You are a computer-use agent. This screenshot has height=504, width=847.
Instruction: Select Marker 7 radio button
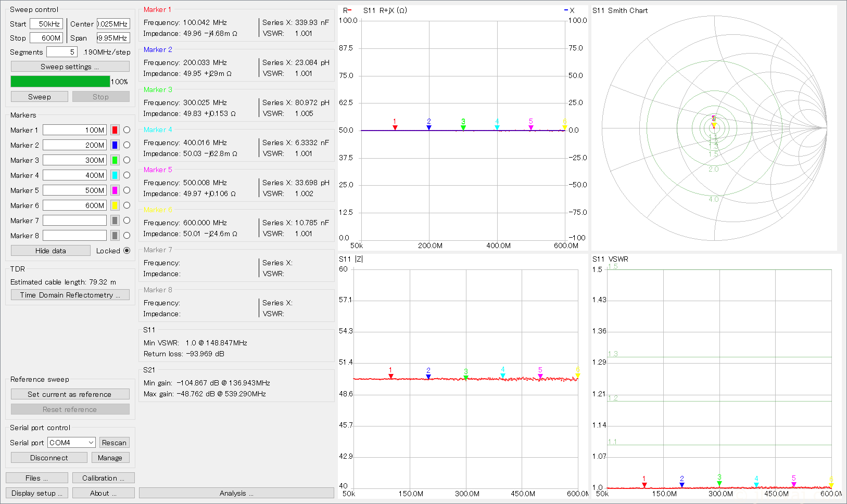point(127,221)
